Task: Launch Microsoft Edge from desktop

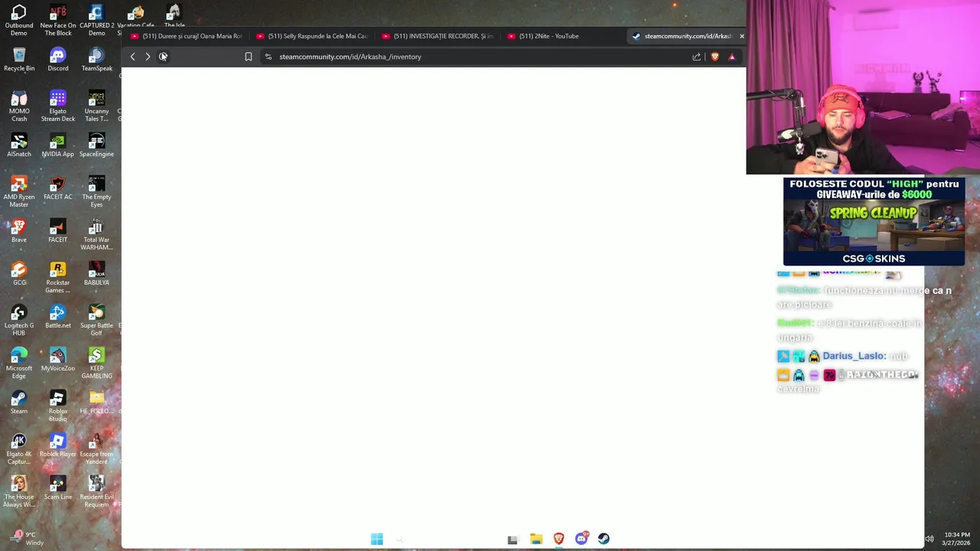Action: coord(19,363)
